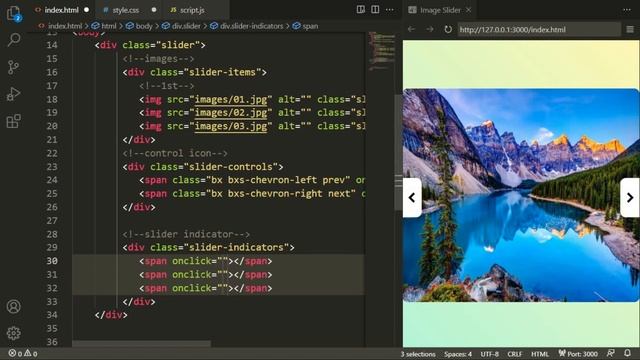Select span in the breadcrumb

310,26
